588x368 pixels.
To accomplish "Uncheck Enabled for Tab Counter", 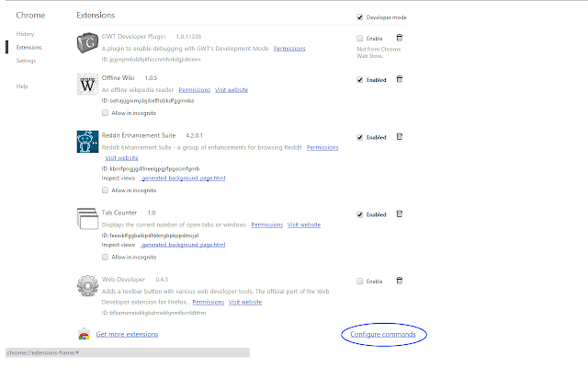I will (359, 214).
